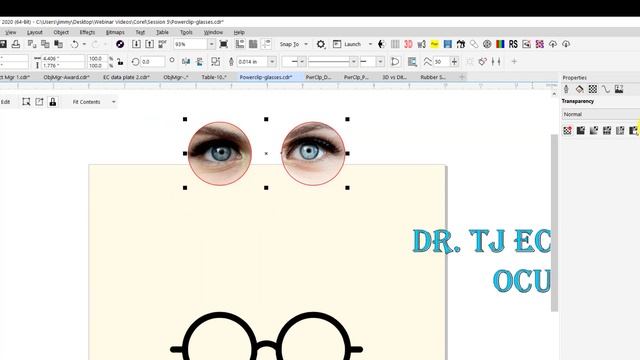Open the Options gear icon

(321, 44)
